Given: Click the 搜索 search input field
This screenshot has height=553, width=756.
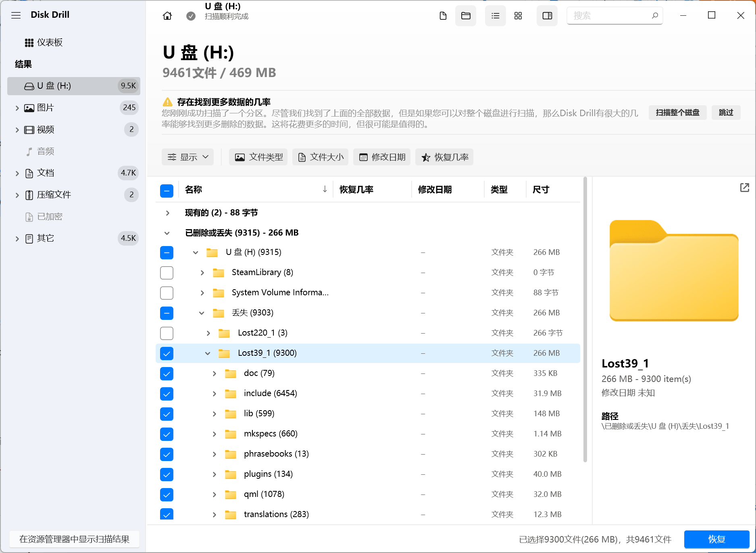Looking at the screenshot, I should (x=614, y=16).
